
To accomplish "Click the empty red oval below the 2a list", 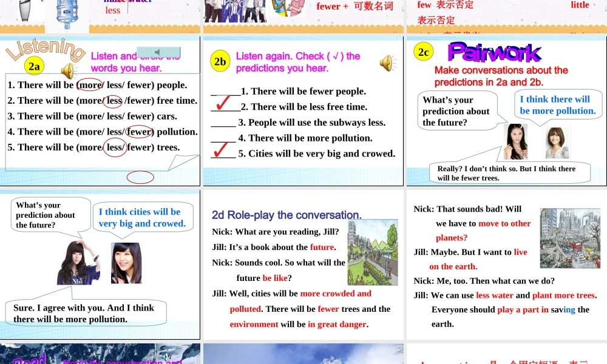I will (140, 178).
